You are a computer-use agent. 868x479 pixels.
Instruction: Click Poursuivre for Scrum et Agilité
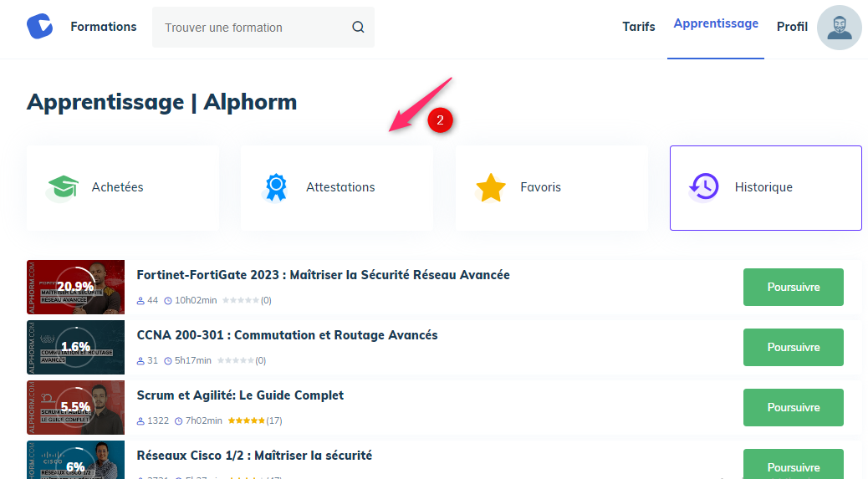coord(794,408)
